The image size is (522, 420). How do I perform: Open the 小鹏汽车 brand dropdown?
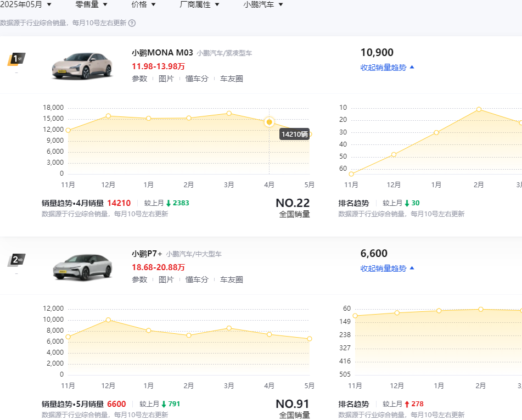click(263, 4)
